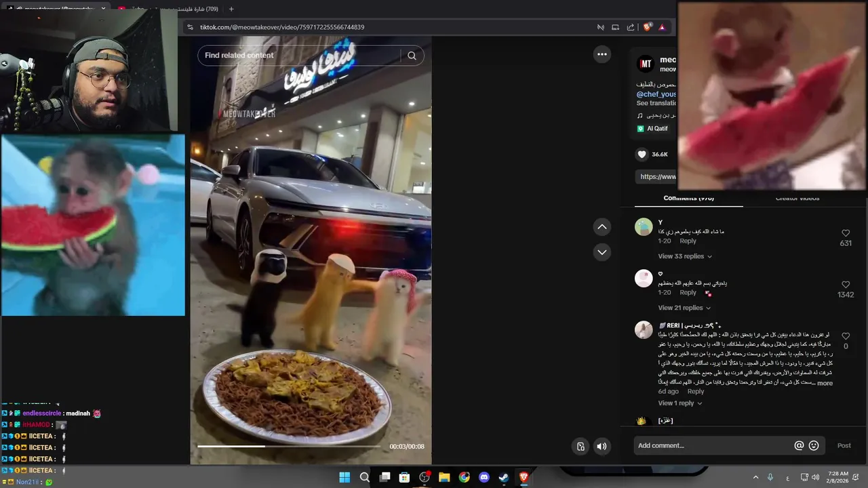Open File Explorer from taskbar
This screenshot has height=488, width=868.
coord(444,477)
